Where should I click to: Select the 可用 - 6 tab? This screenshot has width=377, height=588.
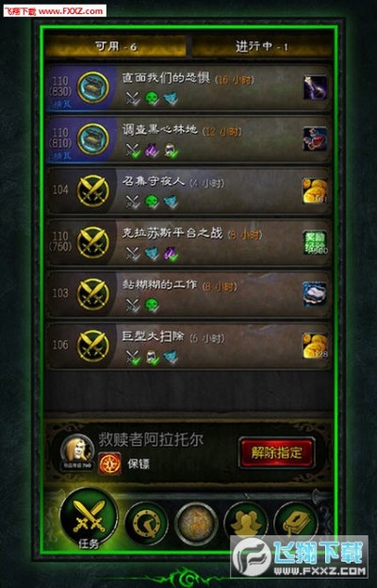(x=116, y=46)
